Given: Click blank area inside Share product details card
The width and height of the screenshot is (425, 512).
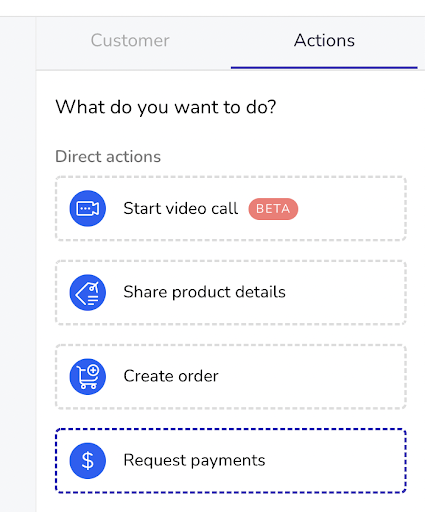Looking at the screenshot, I should tap(345, 292).
